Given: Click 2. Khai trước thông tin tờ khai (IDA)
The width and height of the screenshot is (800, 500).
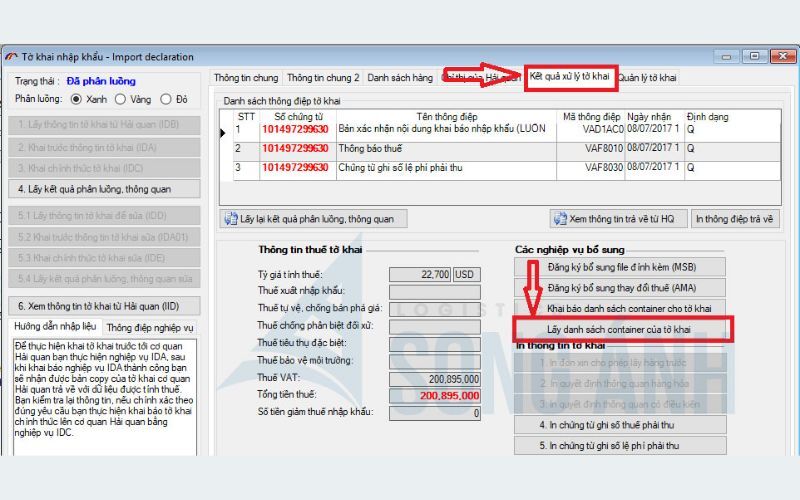Looking at the screenshot, I should (105, 147).
